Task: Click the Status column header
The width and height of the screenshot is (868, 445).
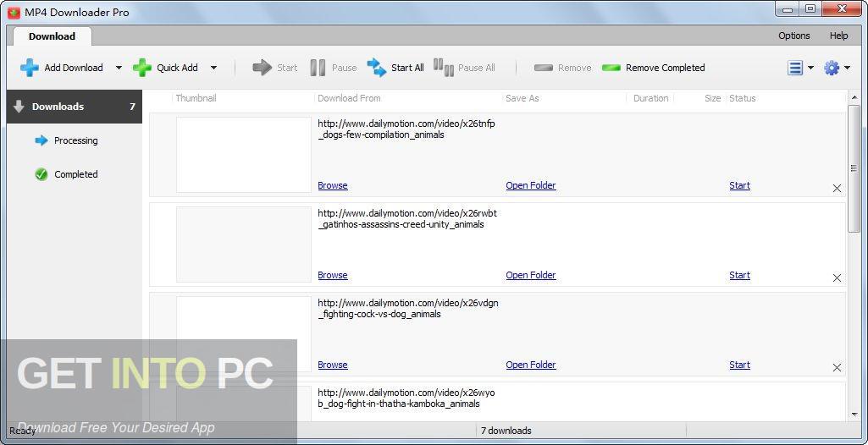Action: coord(743,98)
